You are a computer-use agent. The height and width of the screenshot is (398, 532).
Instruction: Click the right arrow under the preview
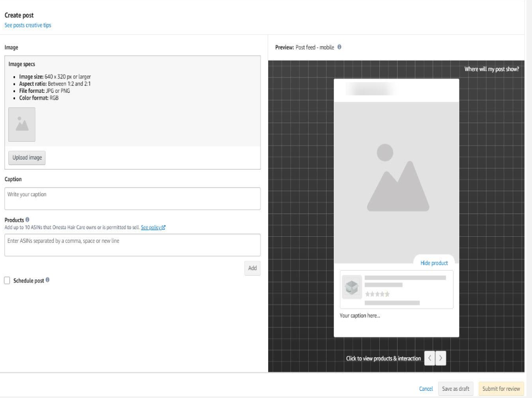pyautogui.click(x=441, y=359)
